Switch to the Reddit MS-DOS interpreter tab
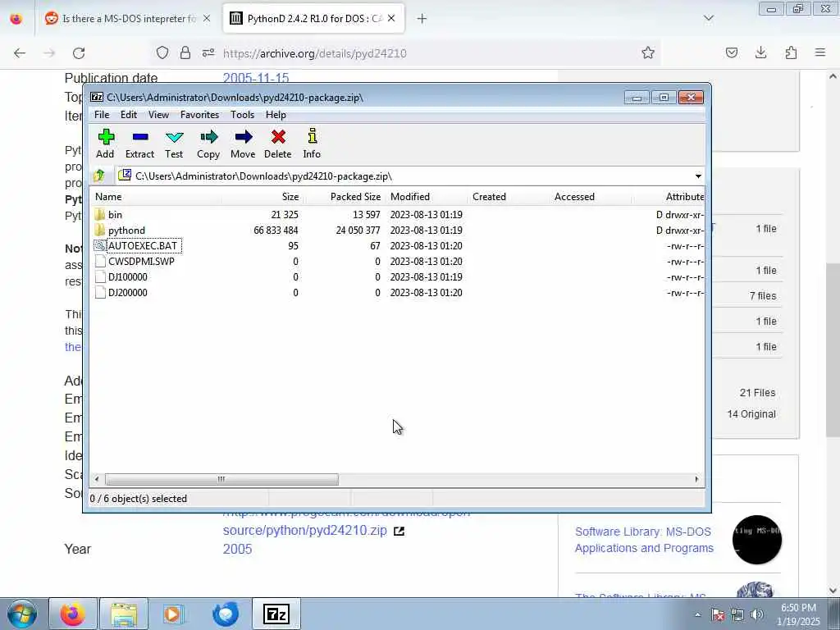The height and width of the screenshot is (630, 840). click(128, 19)
